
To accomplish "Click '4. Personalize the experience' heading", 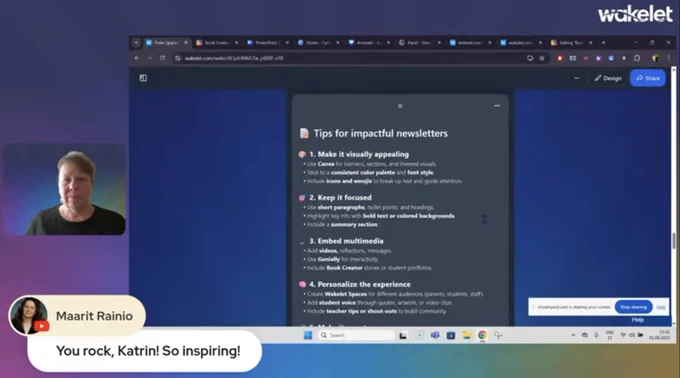I will click(360, 284).
